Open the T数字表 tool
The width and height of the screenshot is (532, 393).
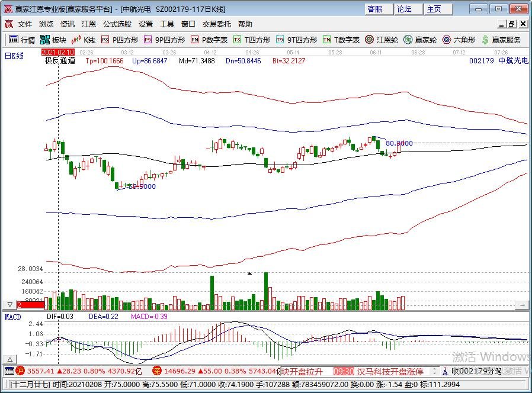(x=341, y=40)
